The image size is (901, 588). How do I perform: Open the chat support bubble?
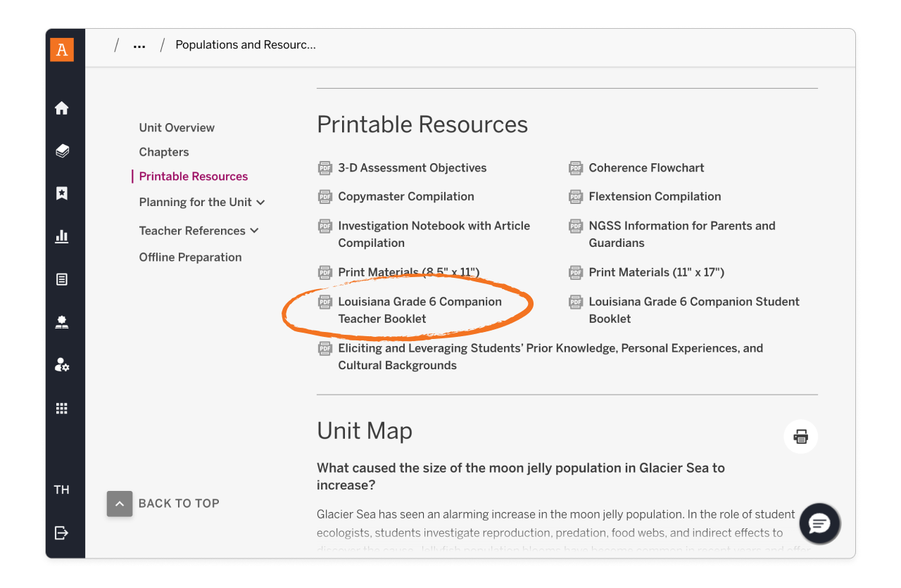[x=820, y=524]
